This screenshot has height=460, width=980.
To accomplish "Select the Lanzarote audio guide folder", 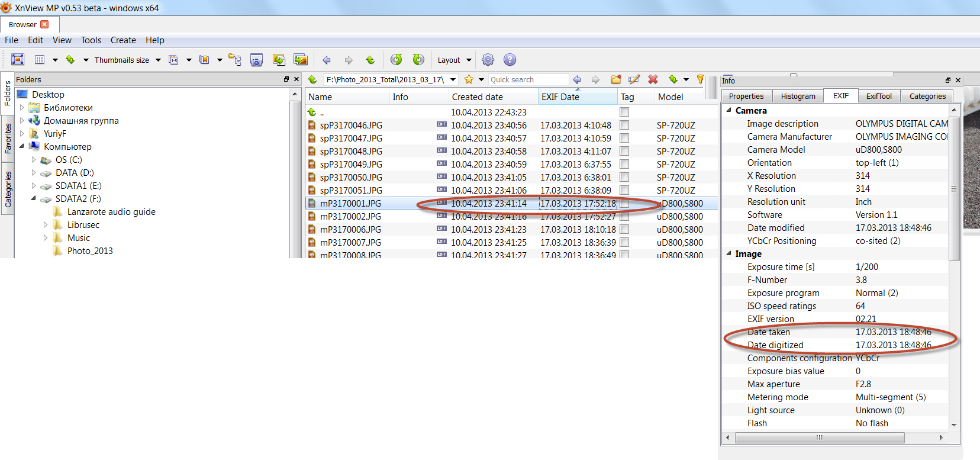I will (111, 212).
